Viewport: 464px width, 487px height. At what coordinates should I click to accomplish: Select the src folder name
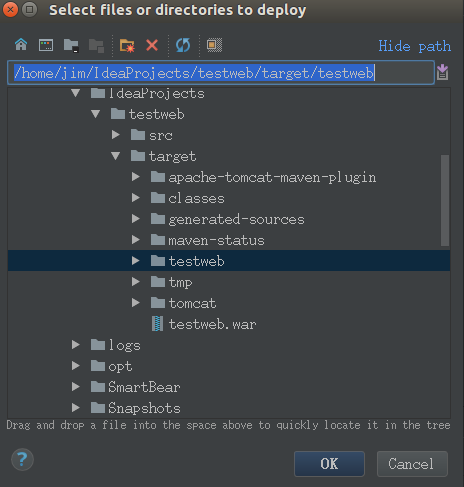click(161, 135)
